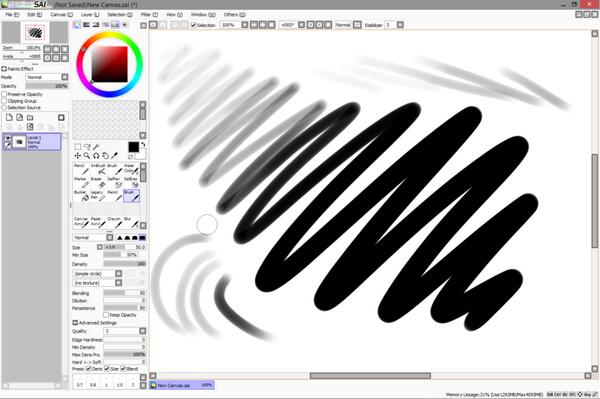Choose the zoom magnifier tool
The image size is (600, 399).
87,156
